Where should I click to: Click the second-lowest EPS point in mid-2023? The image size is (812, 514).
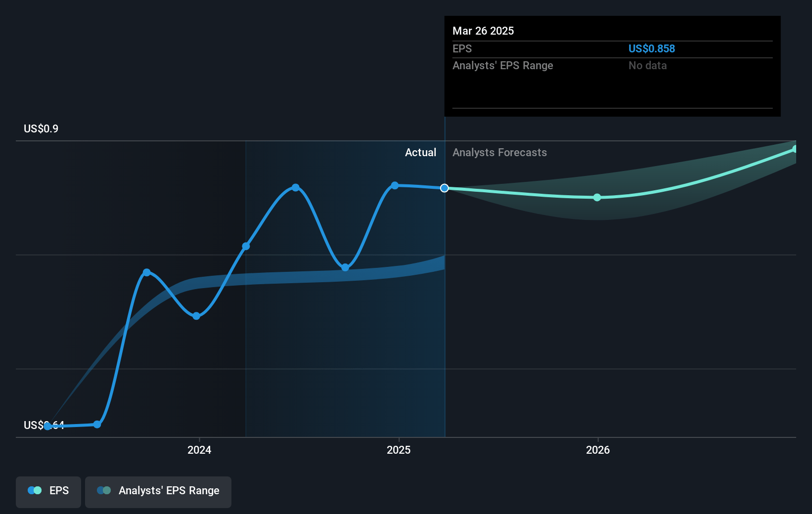coord(97,424)
